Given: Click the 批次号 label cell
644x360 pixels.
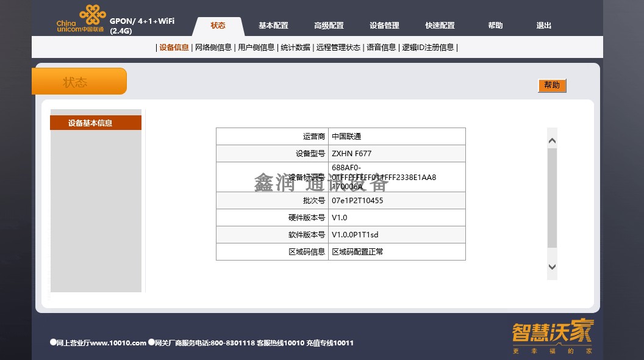Looking at the screenshot, I should (x=273, y=201).
